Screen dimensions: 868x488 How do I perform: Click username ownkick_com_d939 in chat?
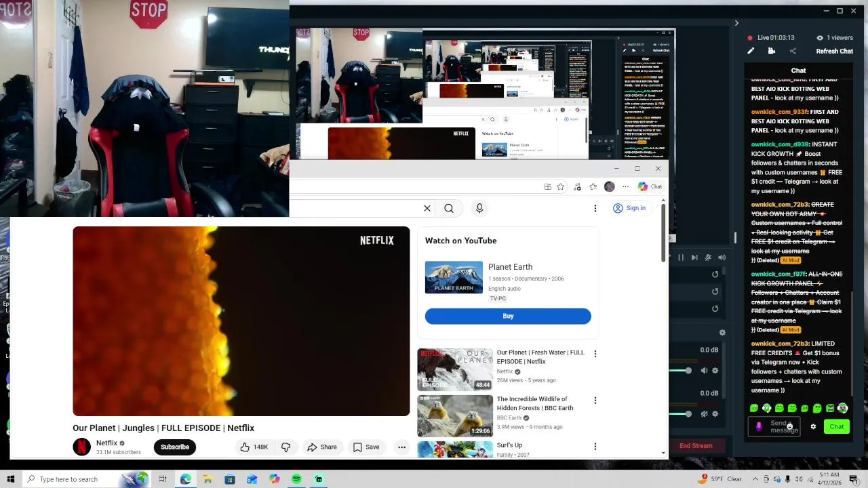779,144
